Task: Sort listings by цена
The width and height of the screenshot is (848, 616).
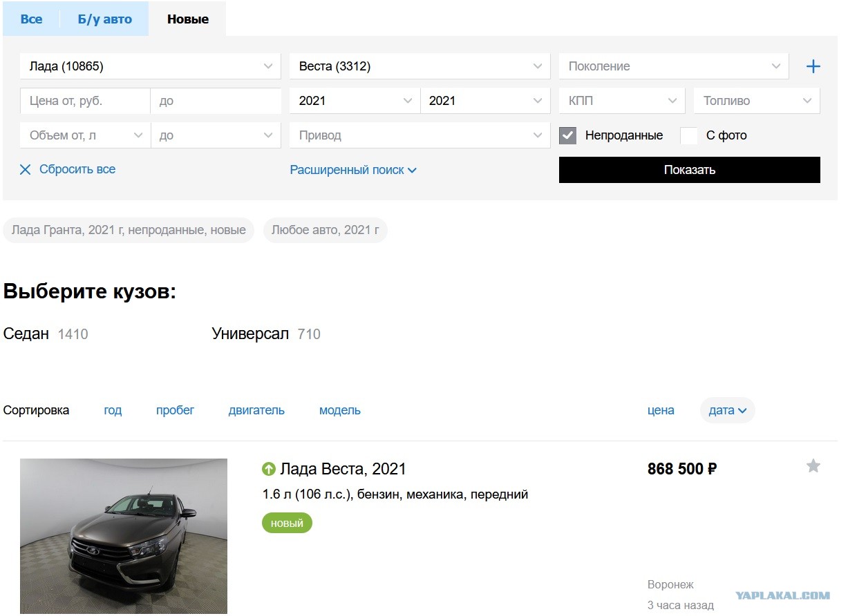Action: point(661,410)
